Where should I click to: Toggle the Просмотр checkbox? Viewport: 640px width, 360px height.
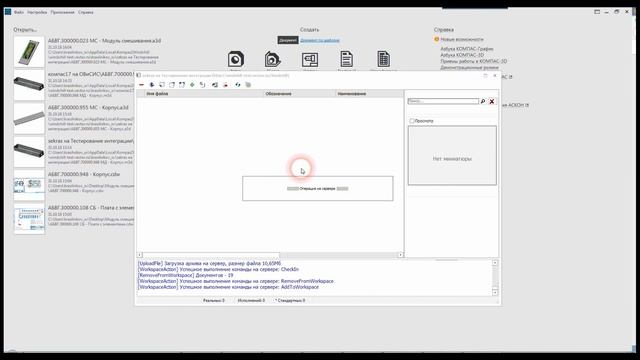point(411,121)
